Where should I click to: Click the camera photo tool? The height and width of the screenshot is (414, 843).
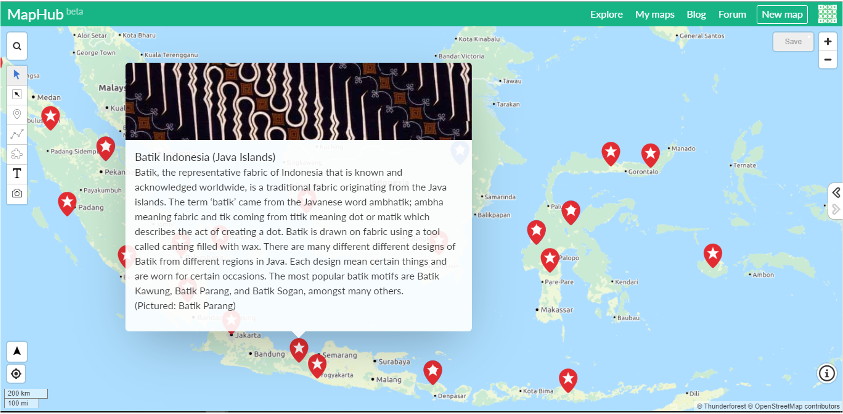17,194
